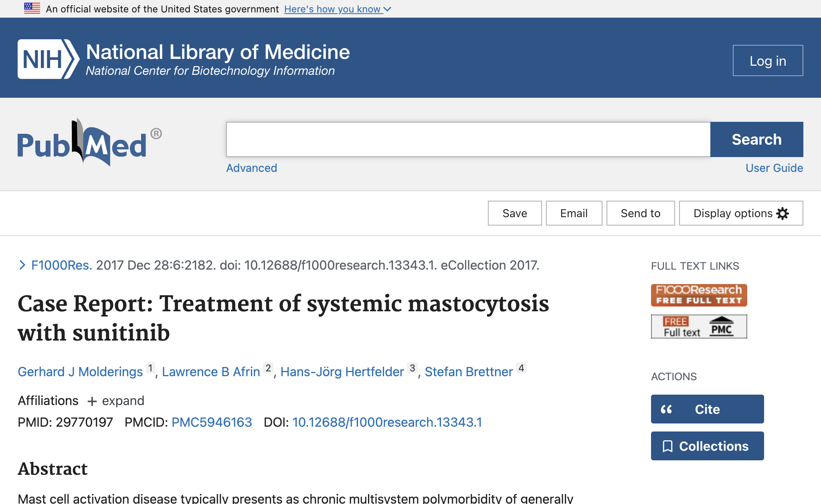Click the FULL TEXT LINKS heading
Screen dimensions: 821x504
pos(695,266)
